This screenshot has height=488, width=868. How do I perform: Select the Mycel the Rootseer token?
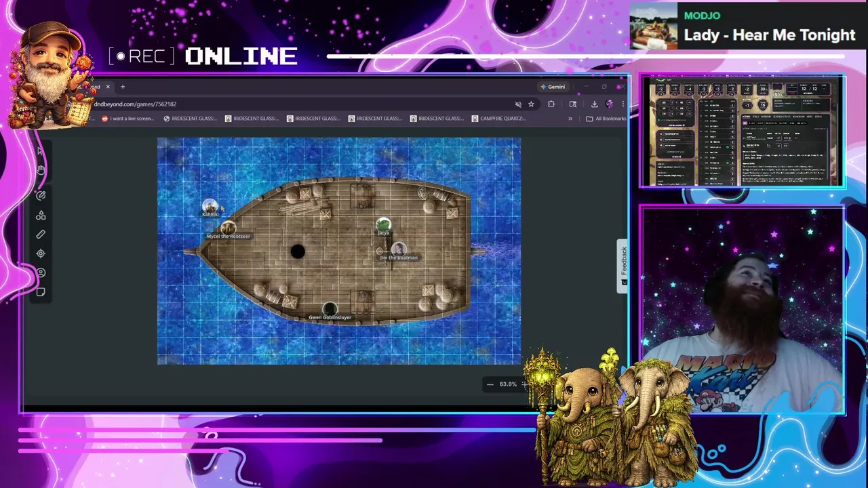pyautogui.click(x=228, y=227)
